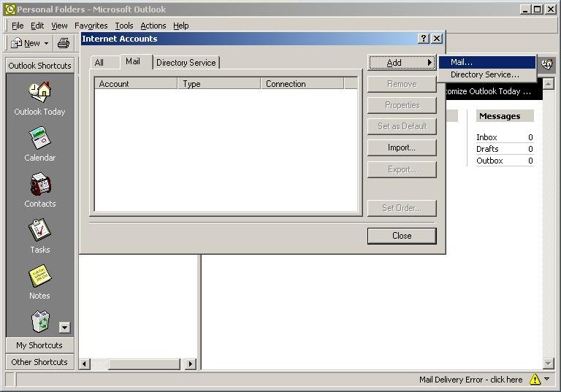Screen dimensions: 561x392
Task: Click the horizontal scrollbar right arrow
Action: (191, 364)
